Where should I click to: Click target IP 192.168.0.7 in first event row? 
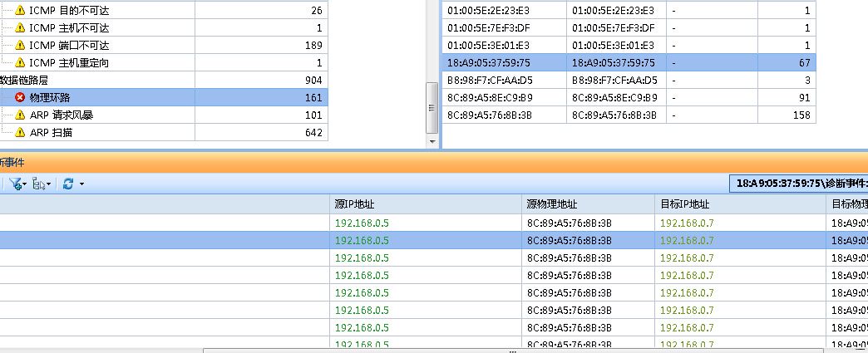[x=687, y=223]
